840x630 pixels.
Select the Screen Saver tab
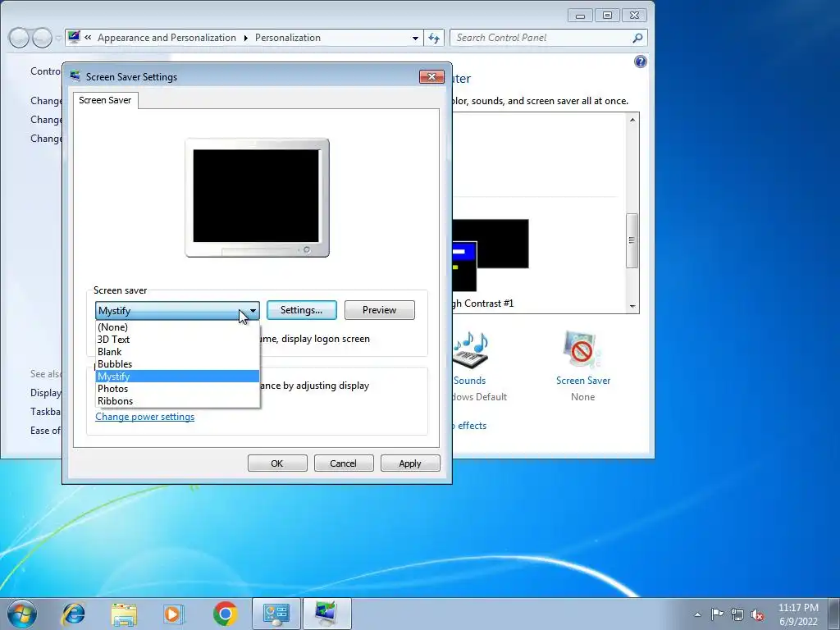[105, 100]
